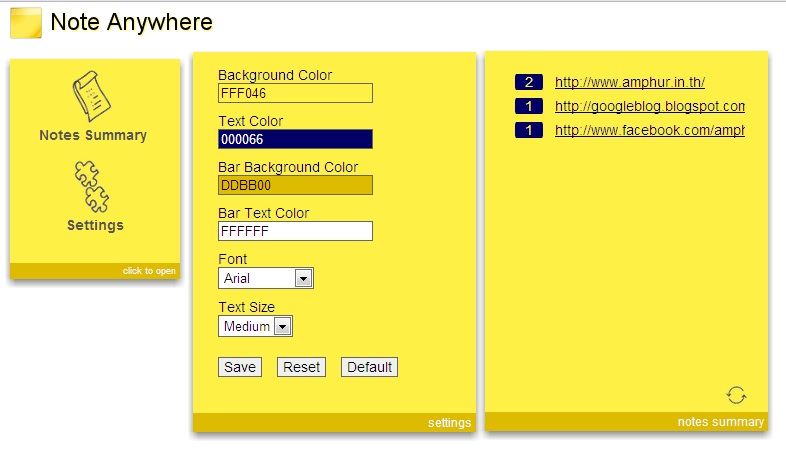The image size is (786, 450).
Task: Click the Default button
Action: (369, 367)
